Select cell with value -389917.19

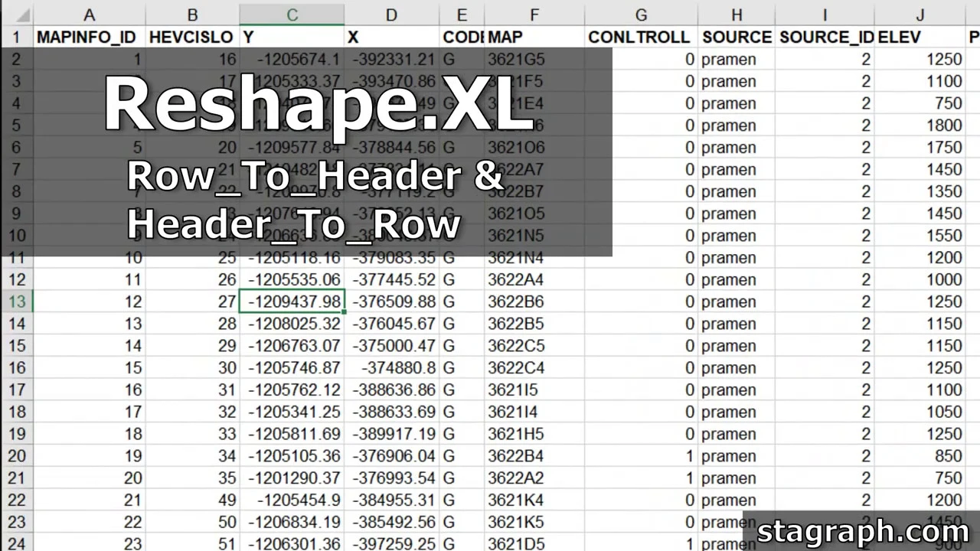click(x=391, y=434)
